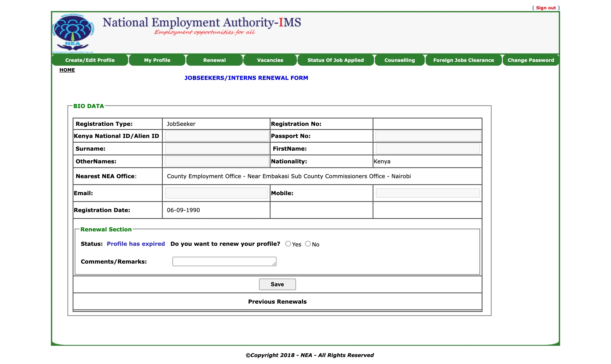The image size is (611, 364).
Task: Click the County Employment Office text
Action: coord(289,176)
